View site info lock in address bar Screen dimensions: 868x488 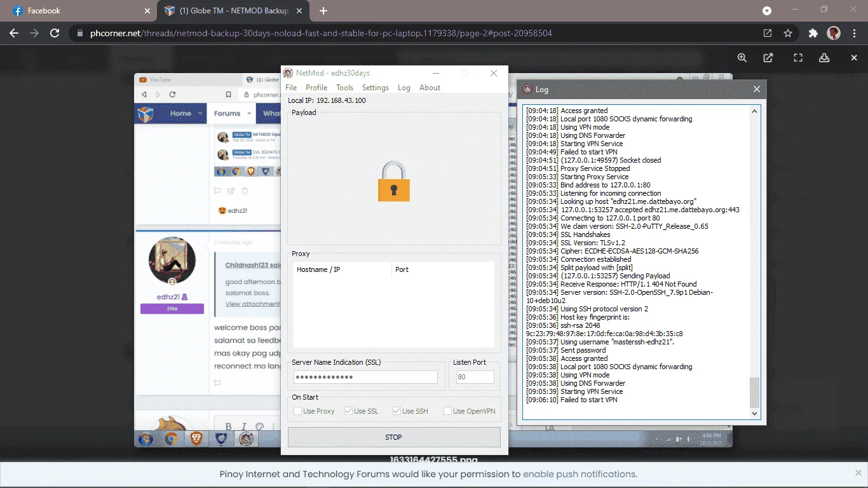(x=79, y=33)
